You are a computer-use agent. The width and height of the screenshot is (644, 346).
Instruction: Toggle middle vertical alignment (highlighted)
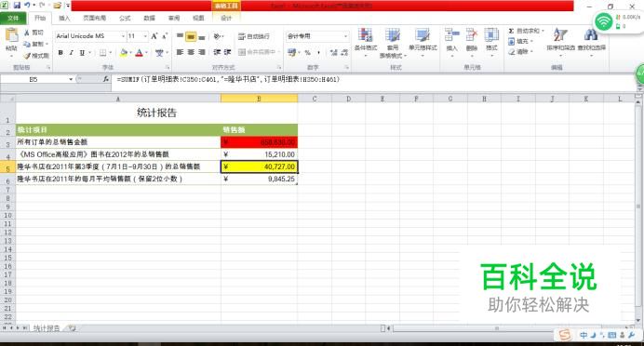(191, 36)
